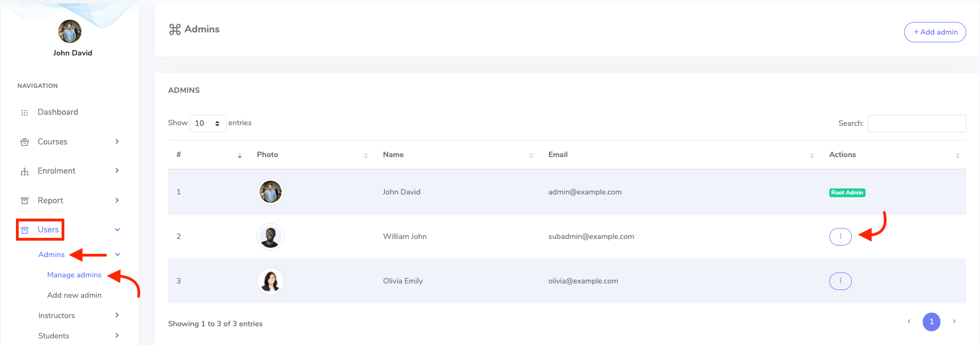The height and width of the screenshot is (345, 980).
Task: Click the admin Search input field
Action: coord(916,124)
